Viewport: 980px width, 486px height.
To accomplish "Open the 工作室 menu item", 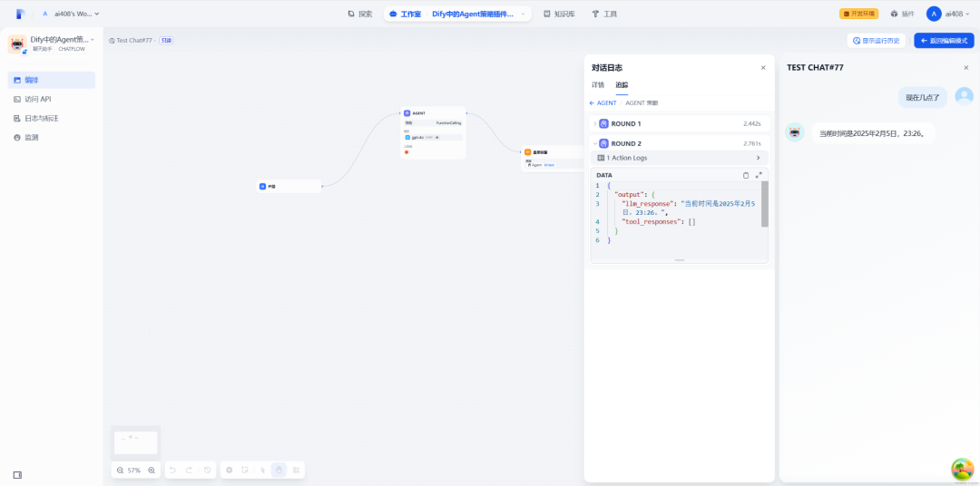I will [x=406, y=14].
